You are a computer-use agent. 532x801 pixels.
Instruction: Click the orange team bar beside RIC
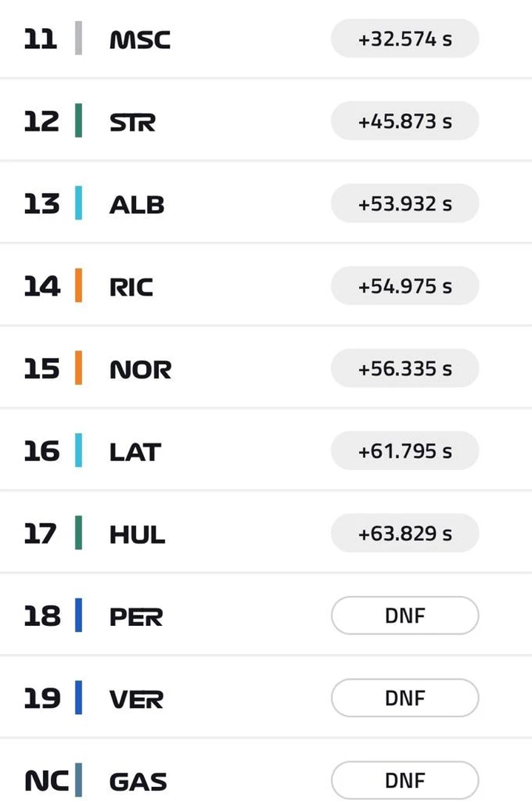point(79,285)
